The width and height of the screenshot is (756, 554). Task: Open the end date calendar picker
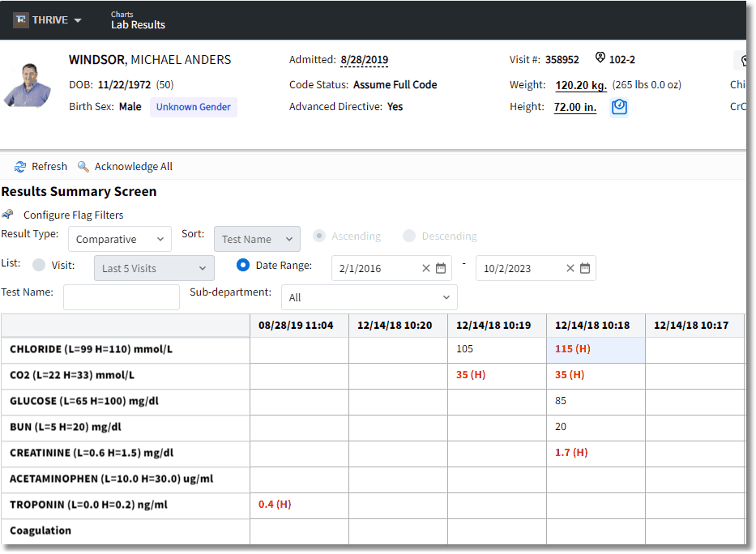[585, 268]
